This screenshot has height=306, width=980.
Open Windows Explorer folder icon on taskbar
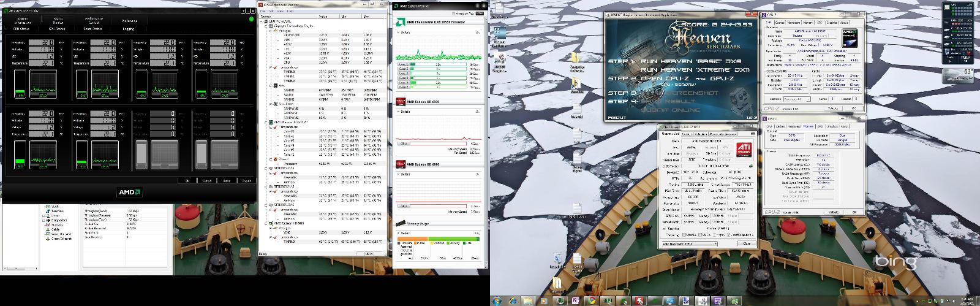527,301
